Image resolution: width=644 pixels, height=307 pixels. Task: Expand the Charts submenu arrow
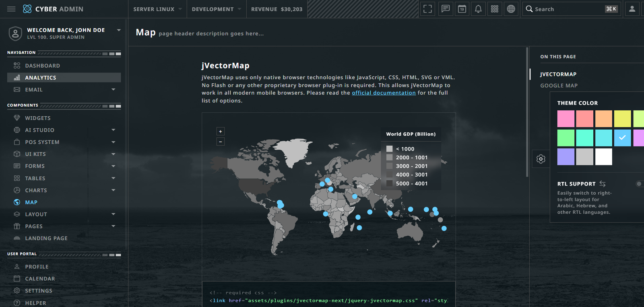pos(113,190)
